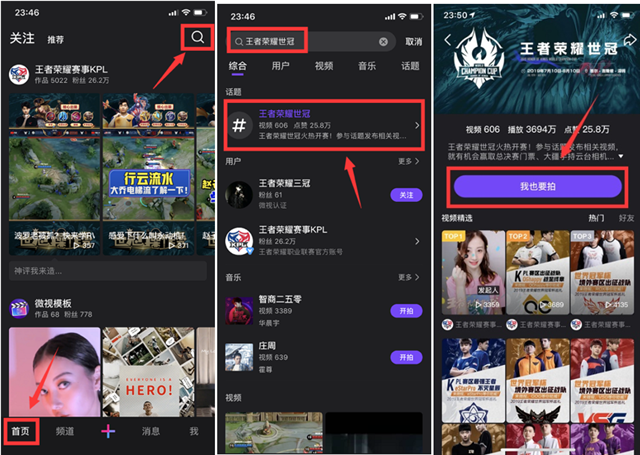Open 王者荣耀赛事KPL result via its chevron

[x=417, y=241]
